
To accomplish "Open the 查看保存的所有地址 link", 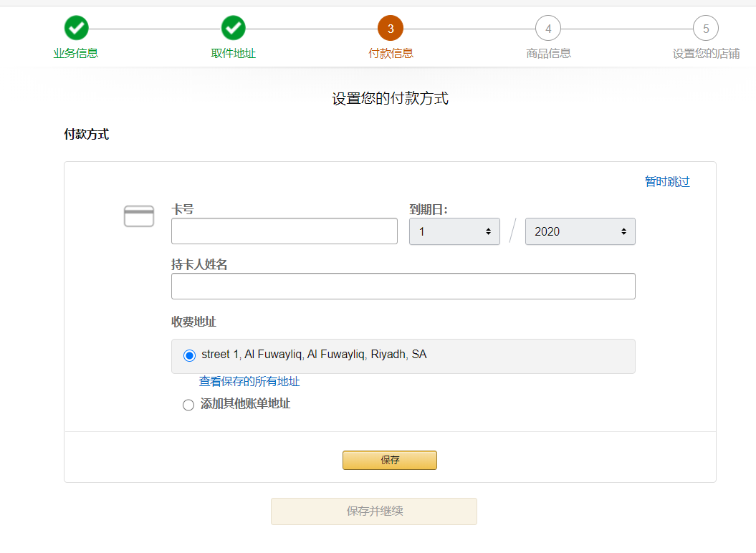I will tap(249, 382).
